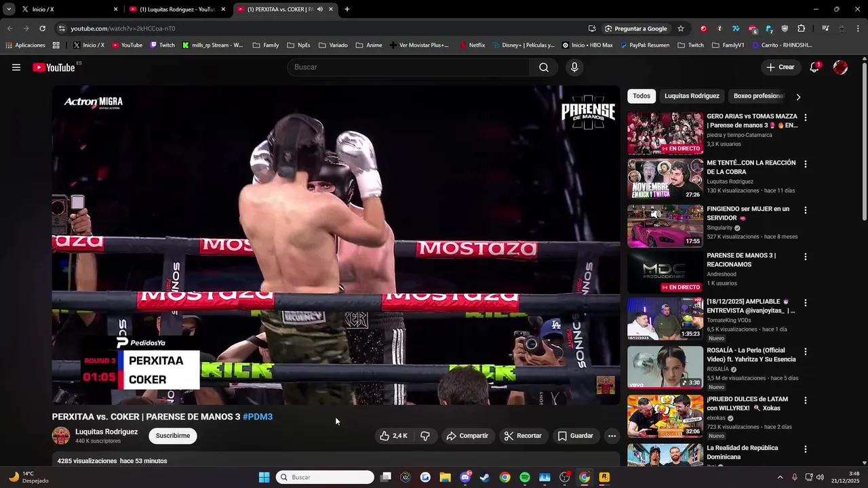Open the apps grid in bookmarks bar
The width and height of the screenshot is (868, 488).
[56, 45]
